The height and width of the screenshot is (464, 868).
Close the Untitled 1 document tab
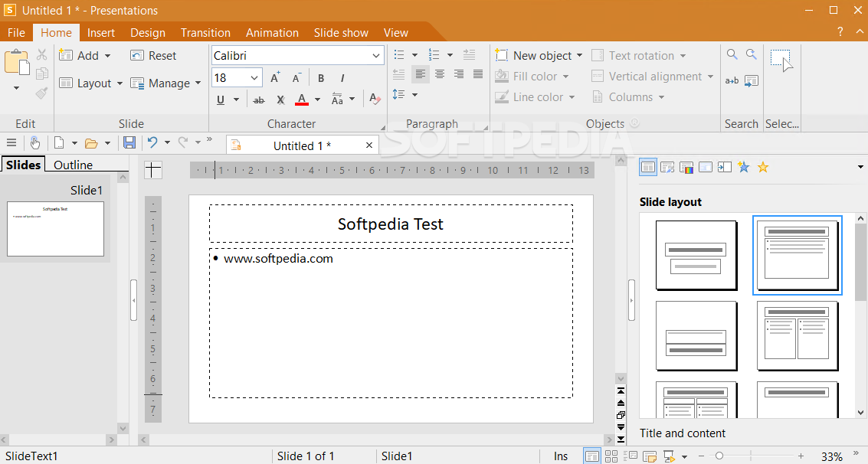[369, 145]
